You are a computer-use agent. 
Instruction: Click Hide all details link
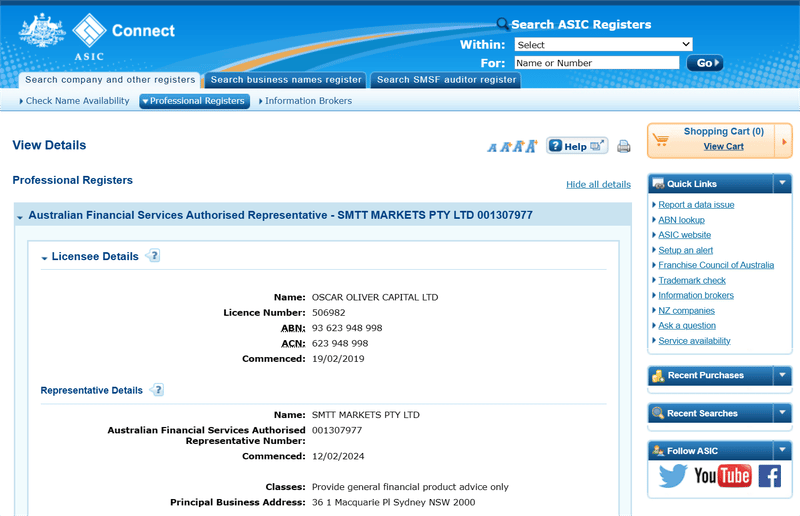[x=598, y=184]
